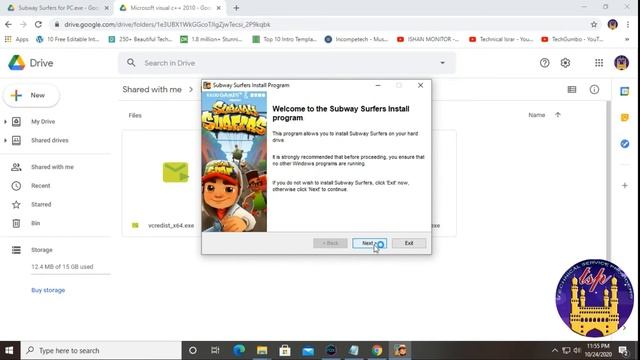Image resolution: width=640 pixels, height=360 pixels.
Task: Click the get add-ons plus icon
Action: [624, 185]
